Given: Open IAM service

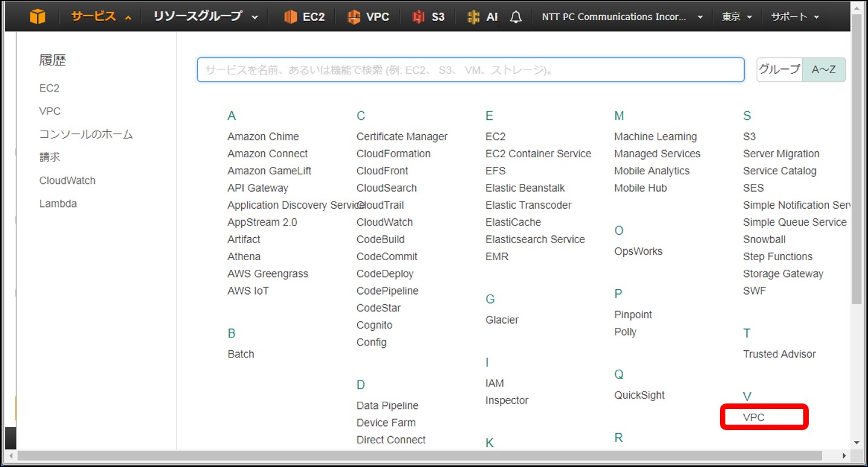Looking at the screenshot, I should point(494,384).
